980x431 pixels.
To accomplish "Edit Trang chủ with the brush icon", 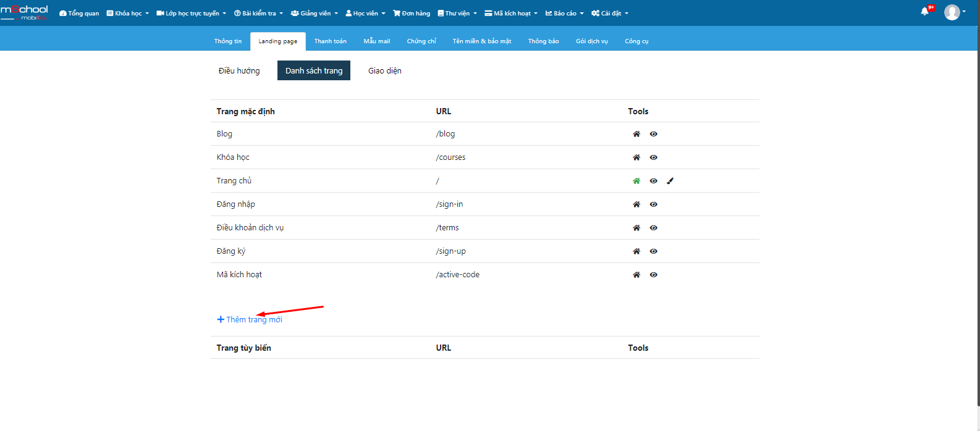I will [x=670, y=181].
